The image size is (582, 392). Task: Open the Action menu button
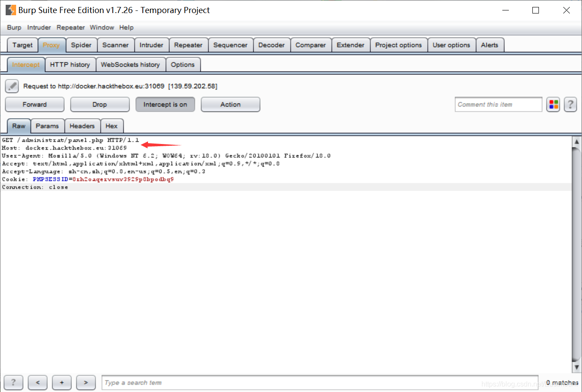click(230, 104)
